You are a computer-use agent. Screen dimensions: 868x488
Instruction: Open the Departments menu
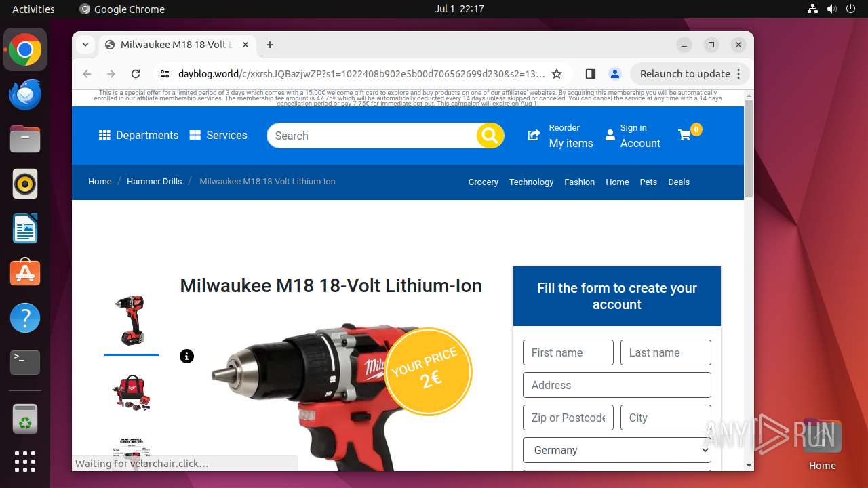click(138, 136)
